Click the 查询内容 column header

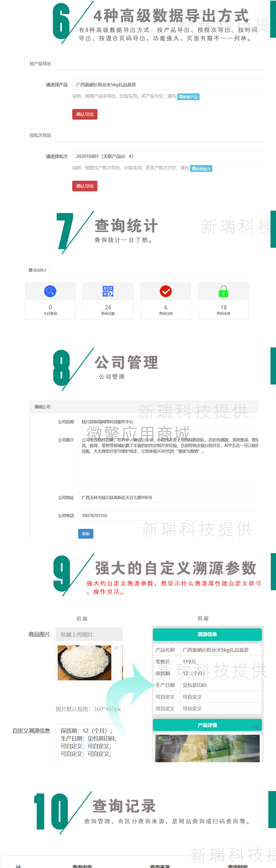[x=82, y=866]
